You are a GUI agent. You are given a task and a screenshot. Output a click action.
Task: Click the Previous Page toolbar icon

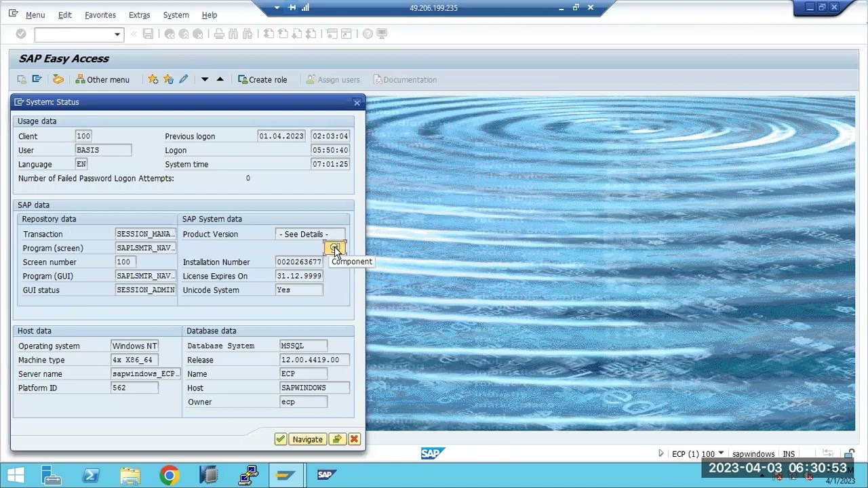point(283,34)
